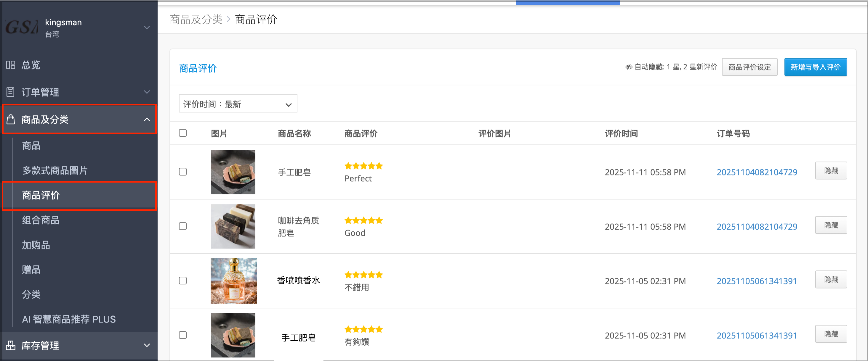Hide the 有夠讚 review with 隐藏 button

tap(831, 334)
